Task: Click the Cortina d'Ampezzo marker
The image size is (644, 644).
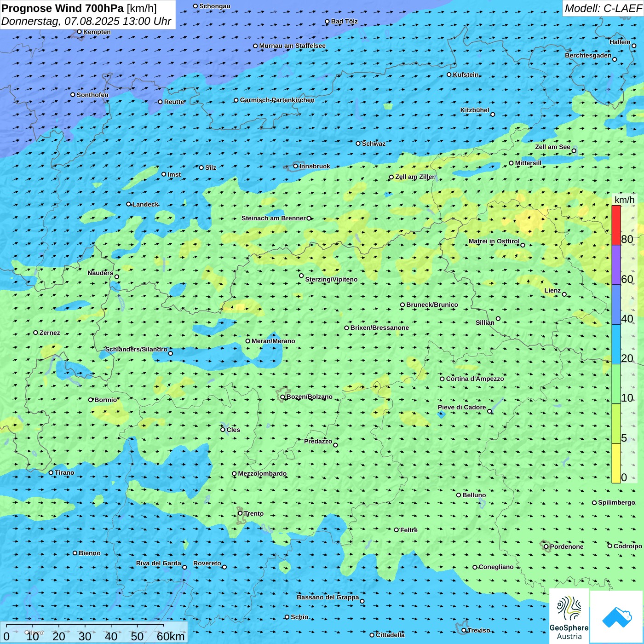Action: (442, 379)
